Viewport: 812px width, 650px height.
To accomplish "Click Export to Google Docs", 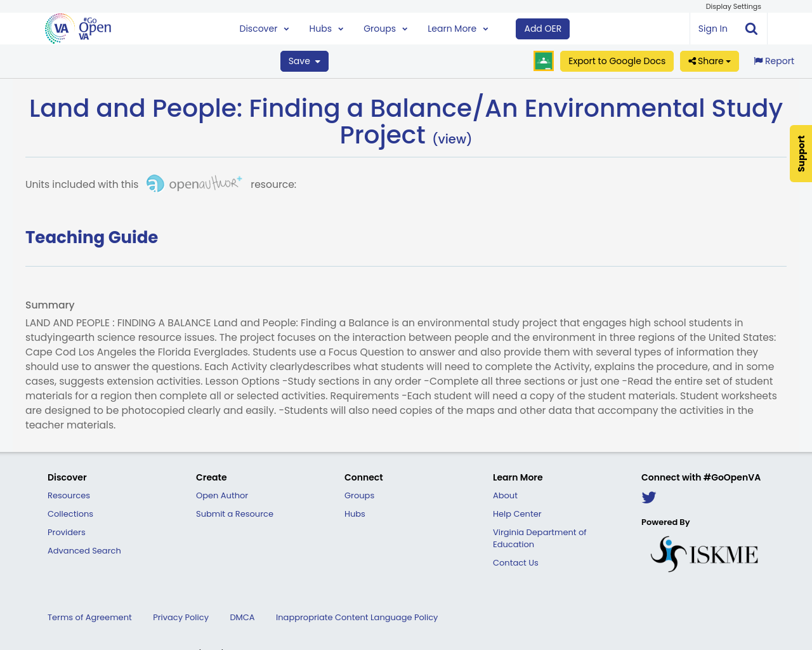I will [617, 60].
